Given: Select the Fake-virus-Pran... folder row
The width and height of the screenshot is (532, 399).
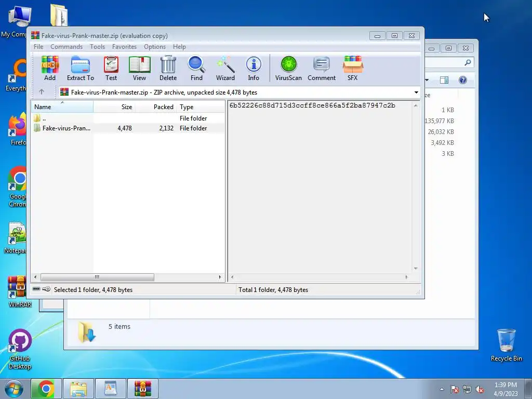Looking at the screenshot, I should (x=128, y=128).
